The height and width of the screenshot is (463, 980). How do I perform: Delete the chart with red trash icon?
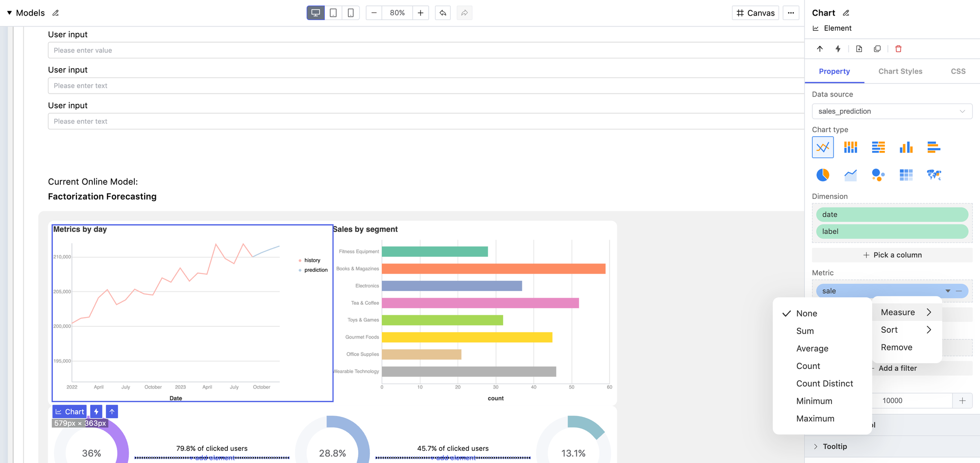(x=898, y=49)
